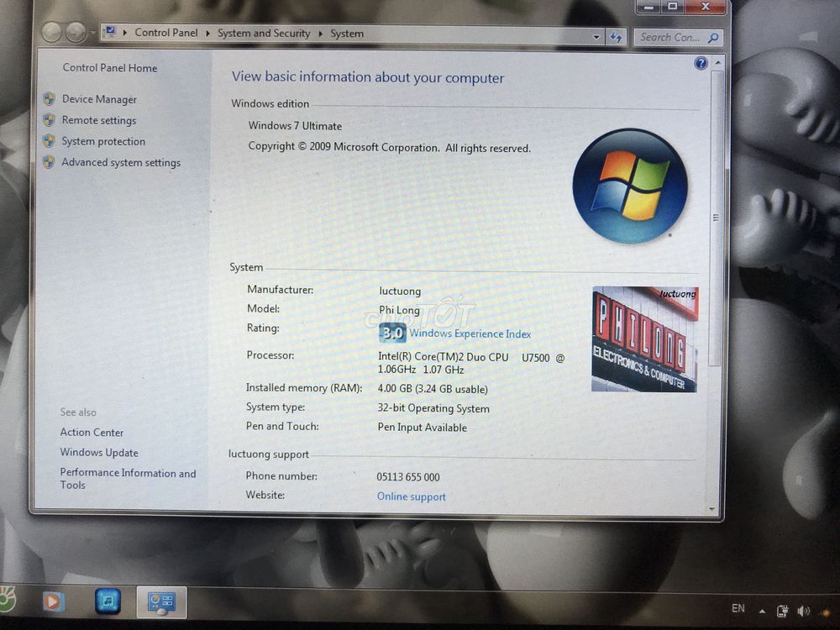The height and width of the screenshot is (630, 840).
Task: Open Windows Media Player from the taskbar
Action: pyautogui.click(x=53, y=601)
